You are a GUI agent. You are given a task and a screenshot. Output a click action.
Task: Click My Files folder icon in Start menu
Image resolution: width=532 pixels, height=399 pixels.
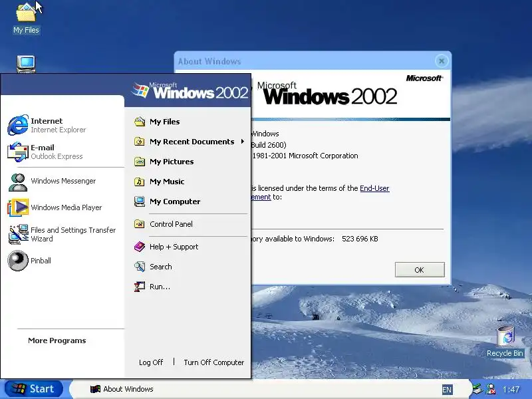pyautogui.click(x=140, y=122)
